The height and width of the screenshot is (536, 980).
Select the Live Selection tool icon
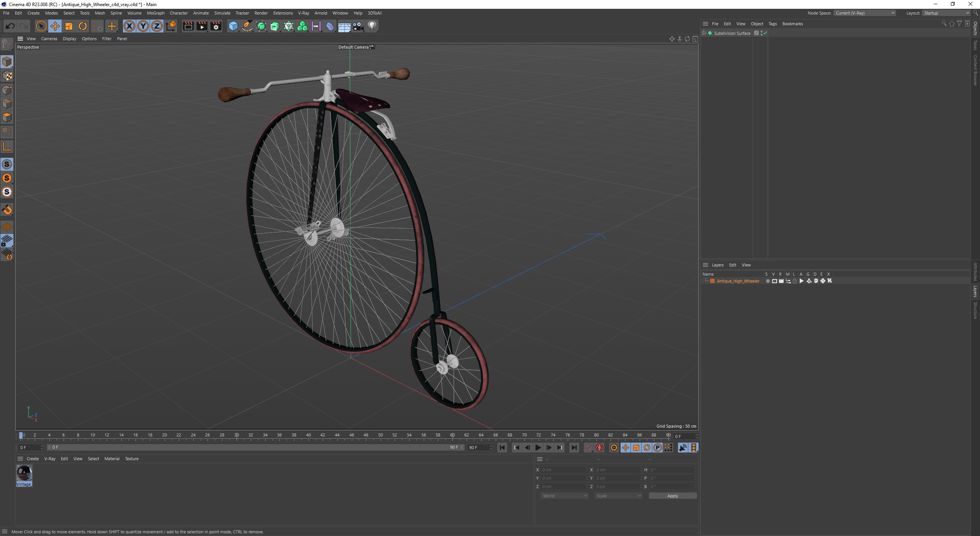[41, 26]
